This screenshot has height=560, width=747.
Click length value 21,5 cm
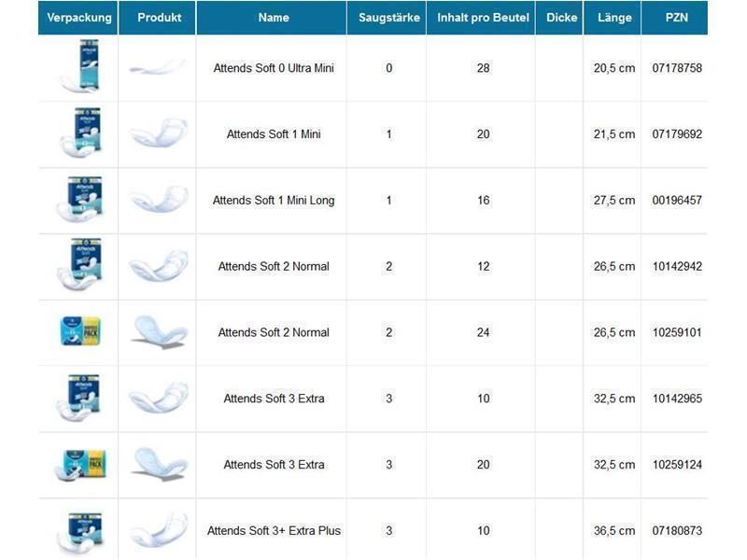coord(614,134)
